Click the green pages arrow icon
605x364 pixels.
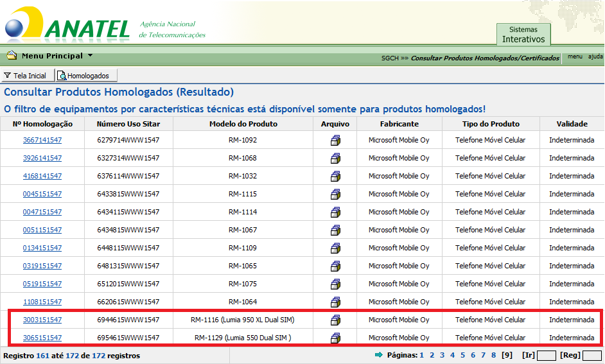379,355
